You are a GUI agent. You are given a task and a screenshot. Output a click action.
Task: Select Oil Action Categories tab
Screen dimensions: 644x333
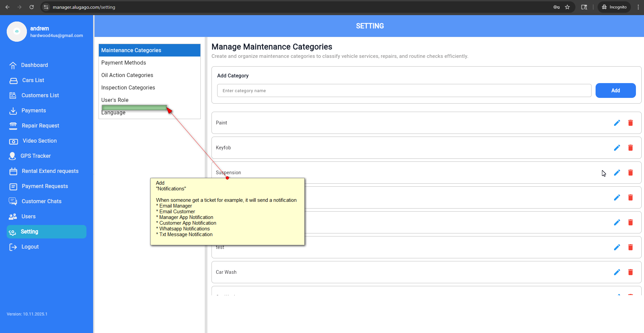coord(127,75)
